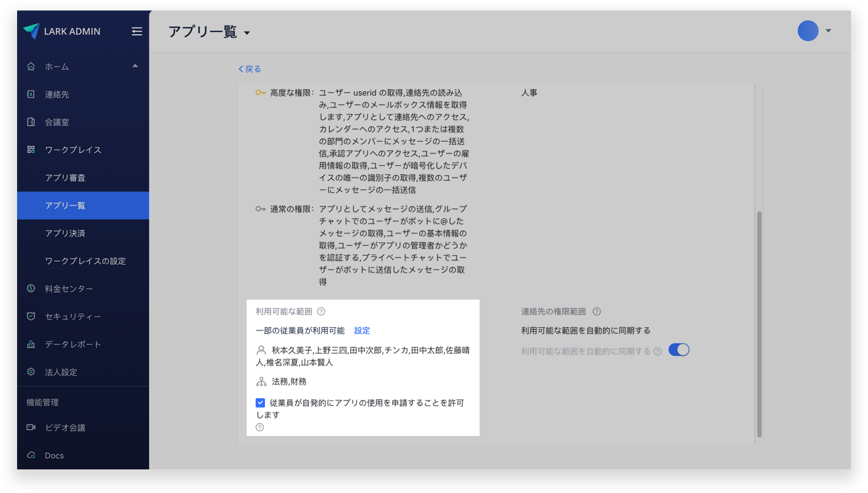Viewport: 868px width, 493px height.
Task: Open データレポート in the sidebar
Action: (73, 344)
